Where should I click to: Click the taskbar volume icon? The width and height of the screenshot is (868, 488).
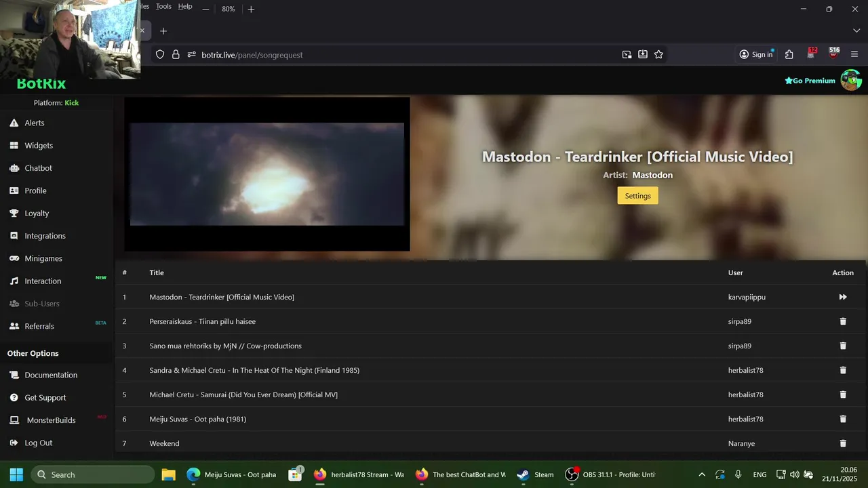click(x=795, y=474)
